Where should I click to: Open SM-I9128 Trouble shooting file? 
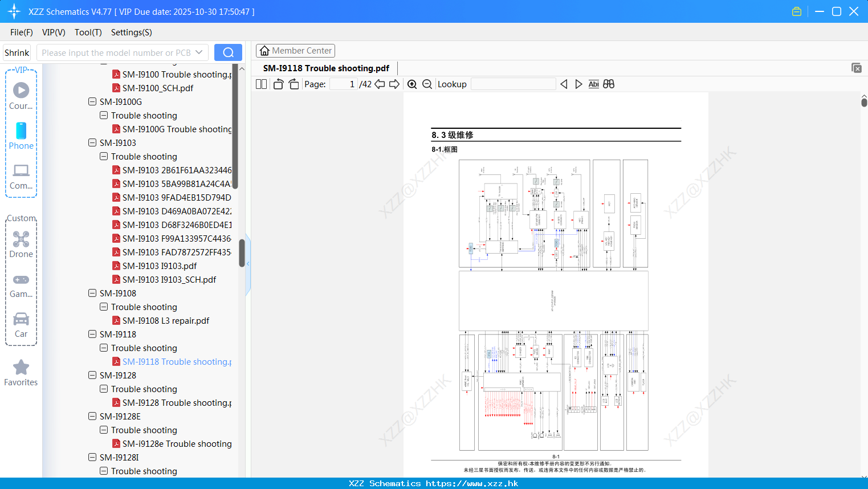pyautogui.click(x=177, y=402)
